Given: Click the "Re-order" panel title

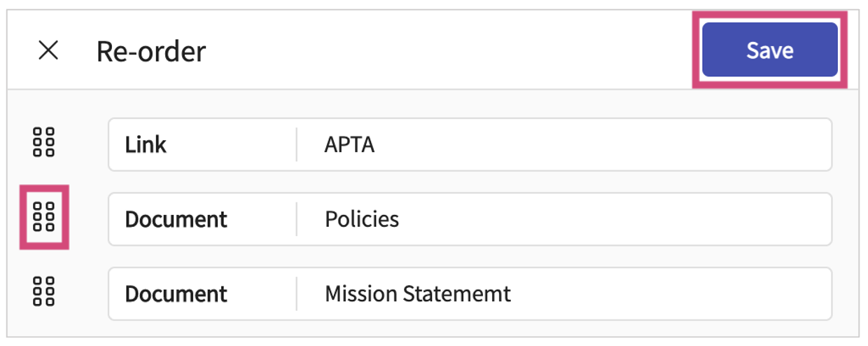Looking at the screenshot, I should 151,51.
